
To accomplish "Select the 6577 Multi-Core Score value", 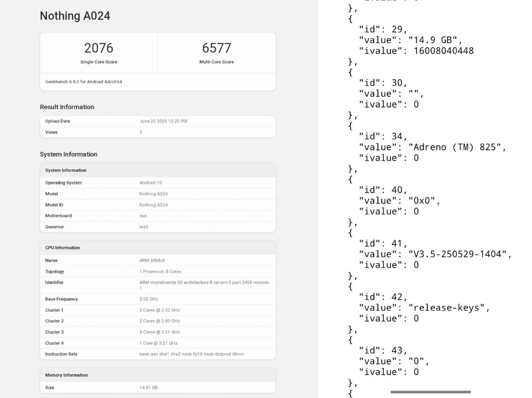I will pyautogui.click(x=217, y=48).
